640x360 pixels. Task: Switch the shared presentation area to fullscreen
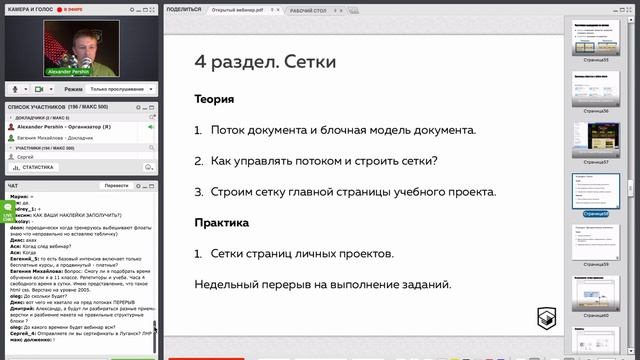630,9
